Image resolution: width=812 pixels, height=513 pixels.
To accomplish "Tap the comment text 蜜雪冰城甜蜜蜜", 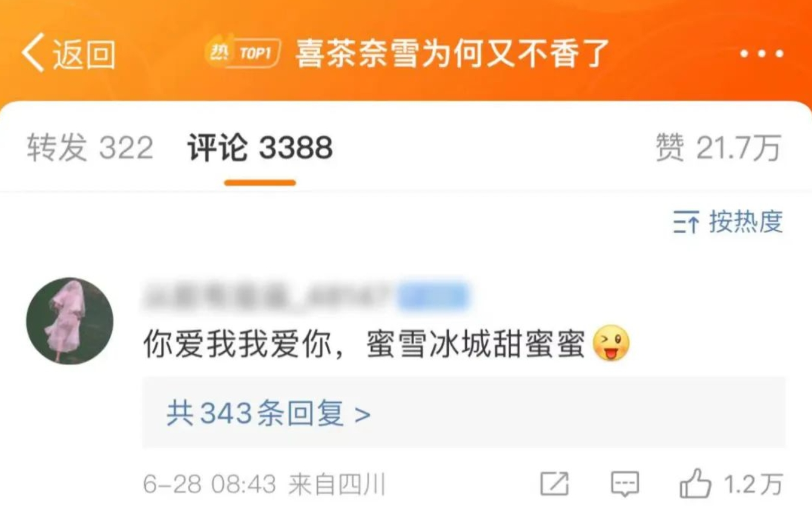I will click(x=476, y=345).
